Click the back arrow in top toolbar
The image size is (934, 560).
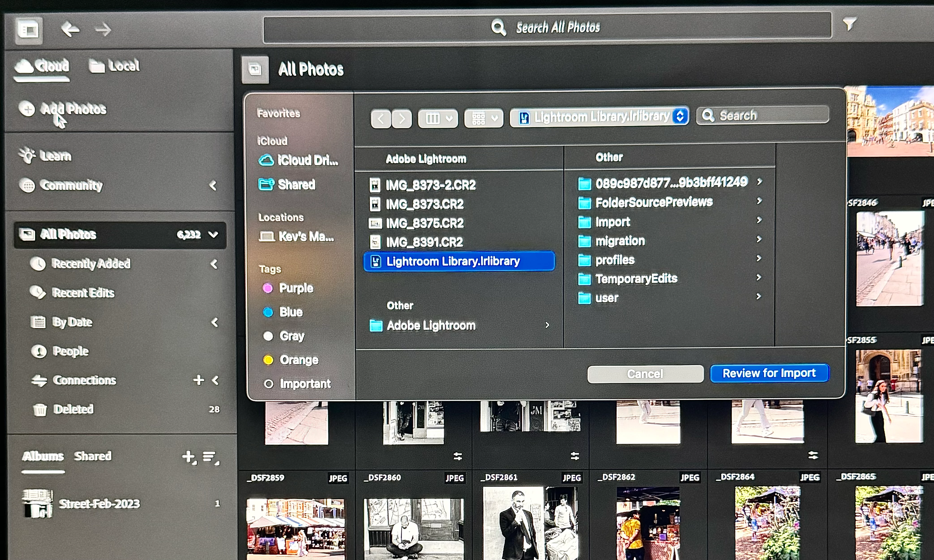tap(70, 30)
